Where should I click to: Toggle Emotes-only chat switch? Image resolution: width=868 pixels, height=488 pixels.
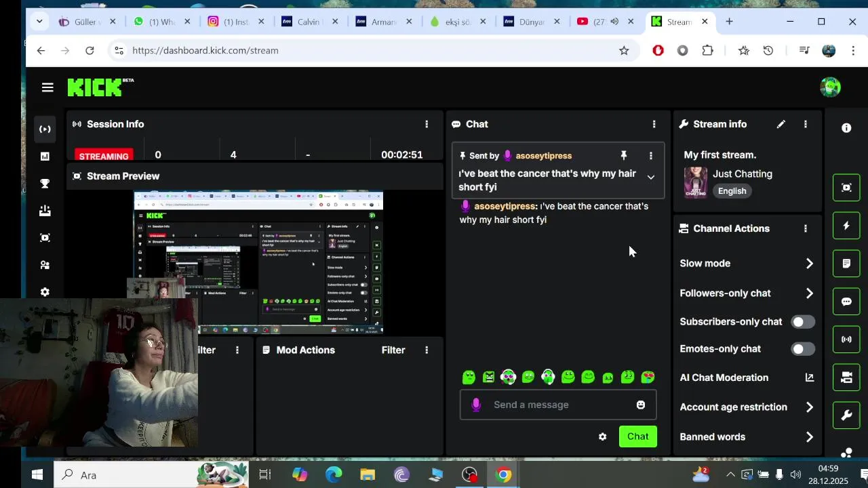(x=803, y=349)
